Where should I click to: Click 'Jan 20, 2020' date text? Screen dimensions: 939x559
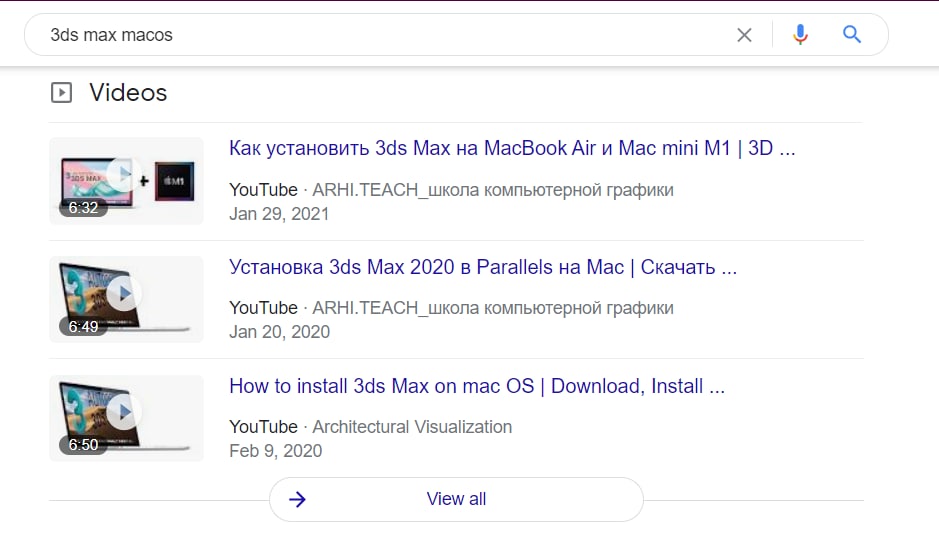coord(279,332)
